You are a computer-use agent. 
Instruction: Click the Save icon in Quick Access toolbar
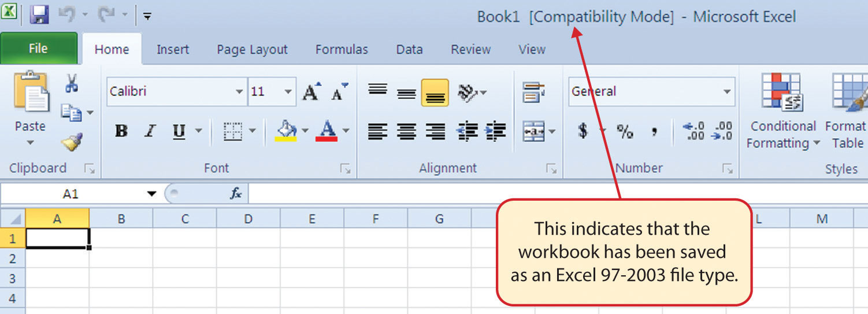coord(39,14)
